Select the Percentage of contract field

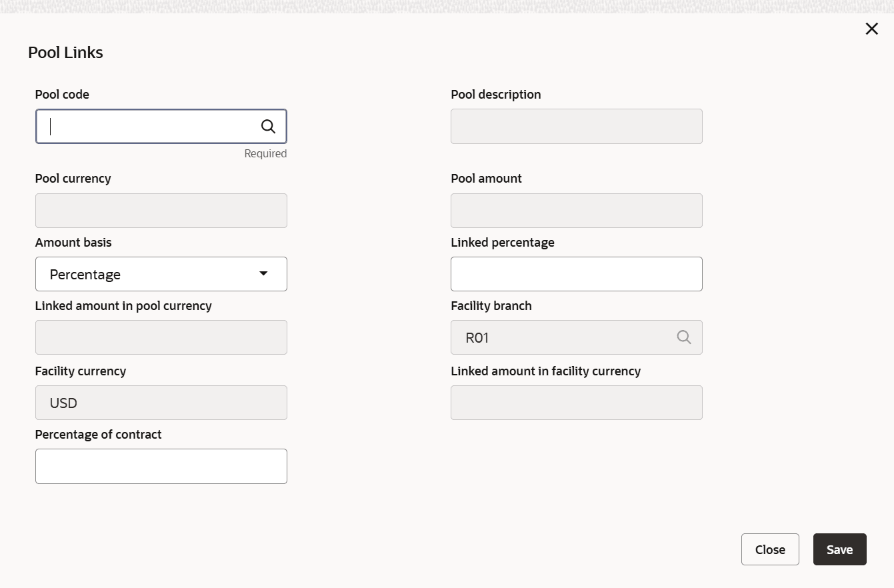tap(161, 466)
